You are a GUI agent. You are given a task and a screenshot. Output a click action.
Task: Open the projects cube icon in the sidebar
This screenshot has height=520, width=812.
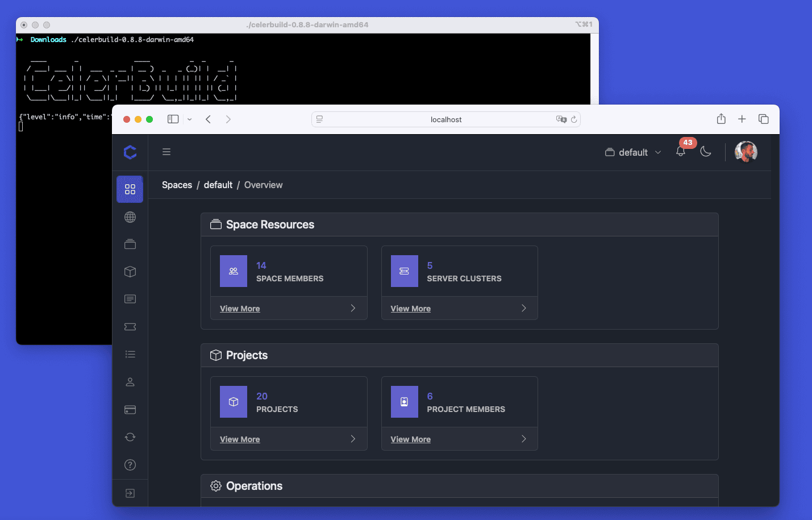point(130,272)
